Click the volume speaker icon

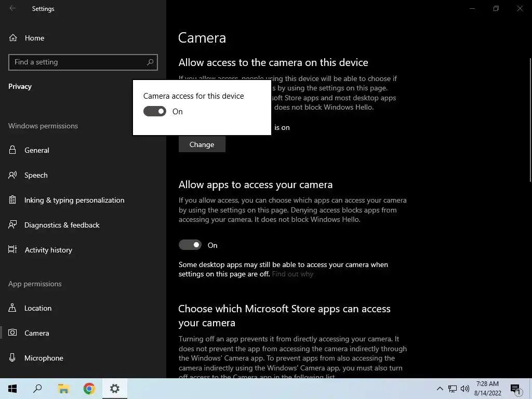point(465,389)
